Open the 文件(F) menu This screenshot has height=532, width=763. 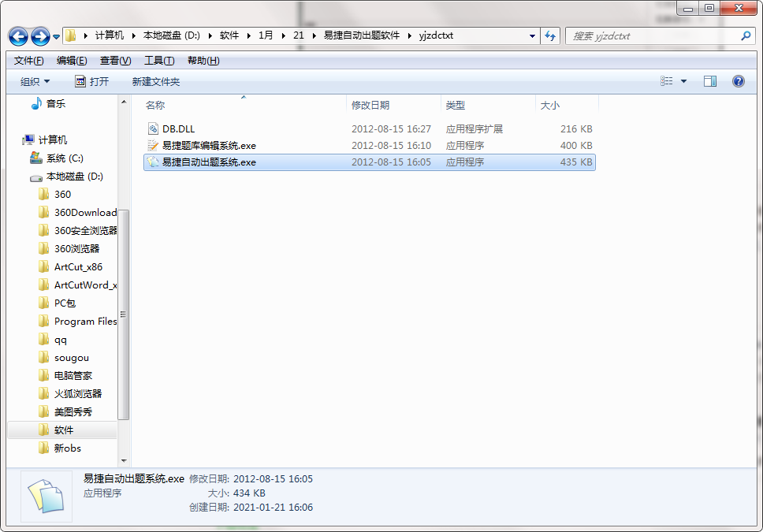point(28,61)
